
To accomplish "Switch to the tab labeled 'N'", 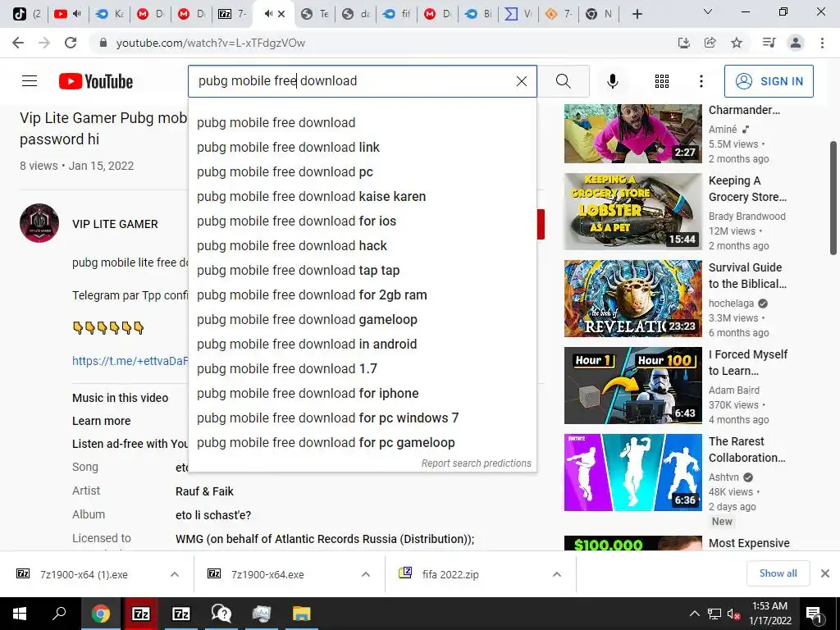I will pyautogui.click(x=600, y=14).
